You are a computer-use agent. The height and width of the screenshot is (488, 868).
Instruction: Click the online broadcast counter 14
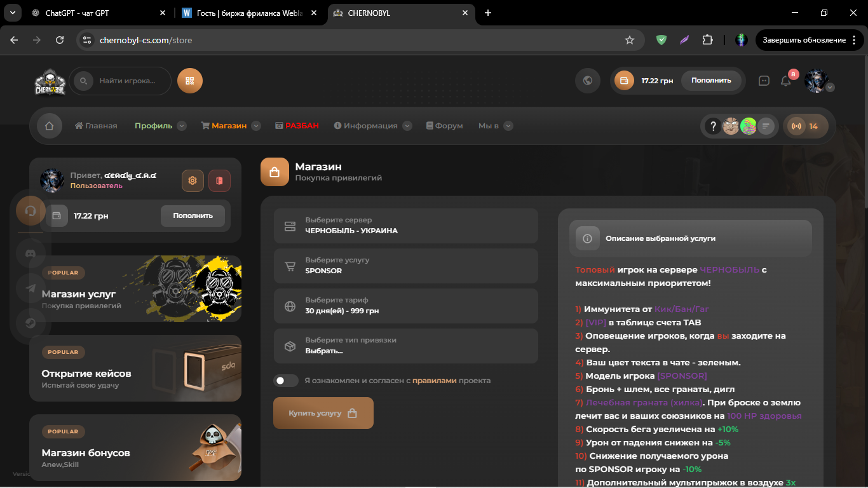pyautogui.click(x=806, y=126)
